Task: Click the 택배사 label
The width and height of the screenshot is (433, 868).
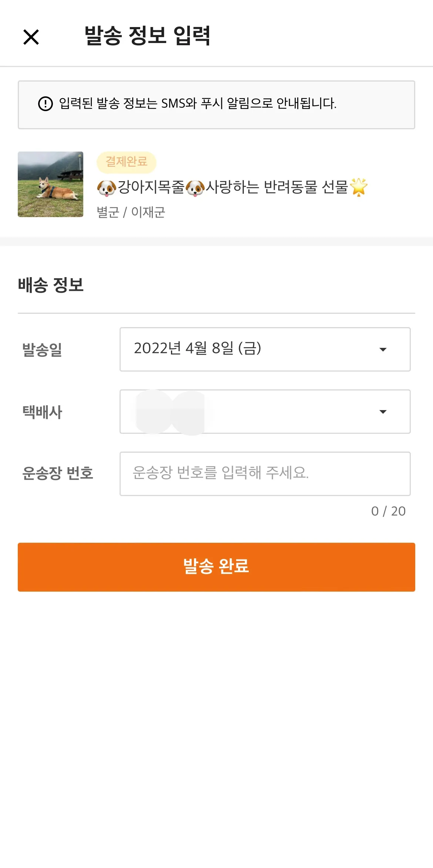Action: [42, 412]
